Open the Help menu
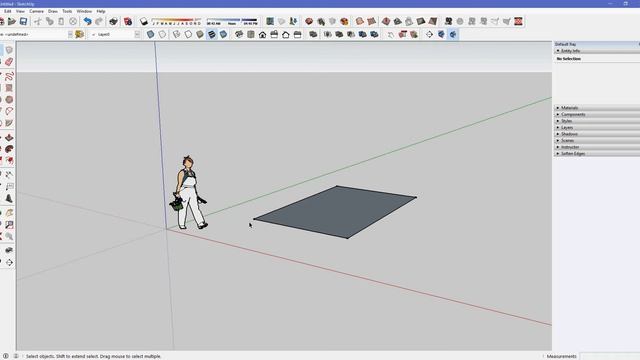The image size is (640, 360). point(101,11)
